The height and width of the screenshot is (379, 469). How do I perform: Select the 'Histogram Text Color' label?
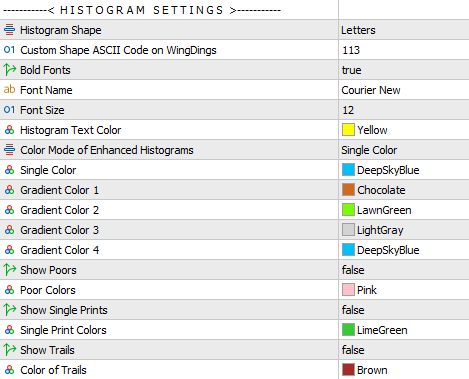(x=71, y=130)
